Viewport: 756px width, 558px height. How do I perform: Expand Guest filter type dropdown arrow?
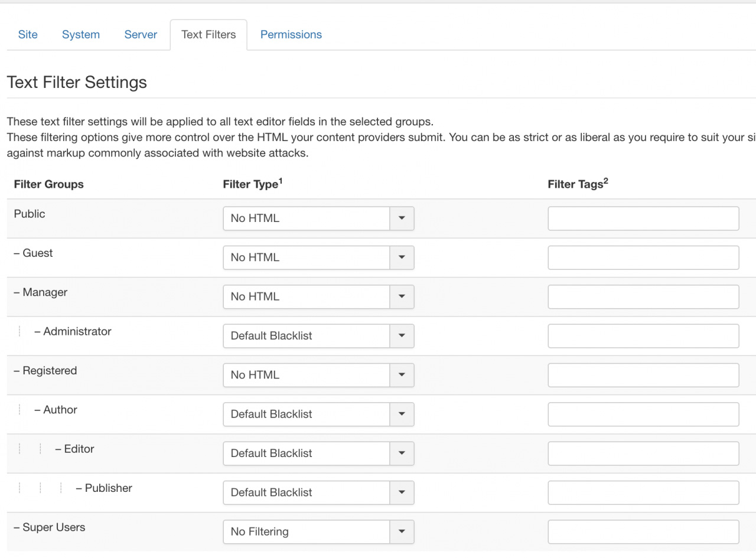click(x=402, y=257)
